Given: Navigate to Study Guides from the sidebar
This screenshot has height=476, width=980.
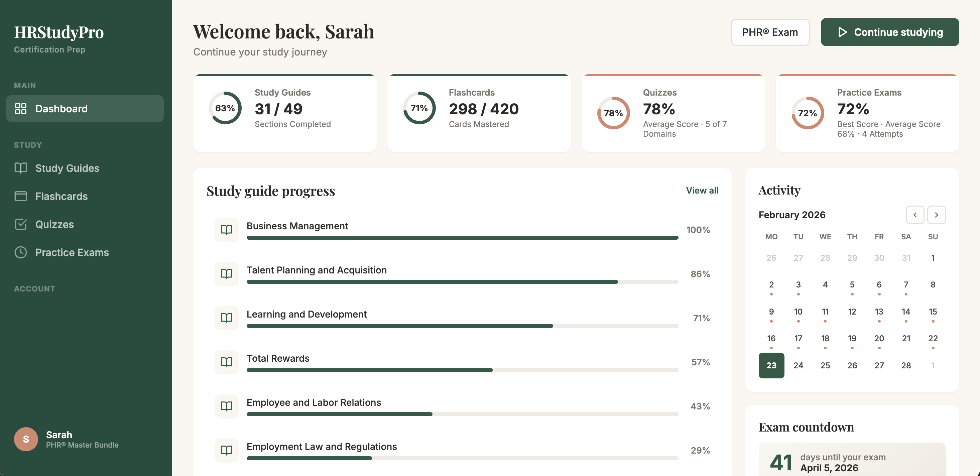Looking at the screenshot, I should pyautogui.click(x=67, y=168).
